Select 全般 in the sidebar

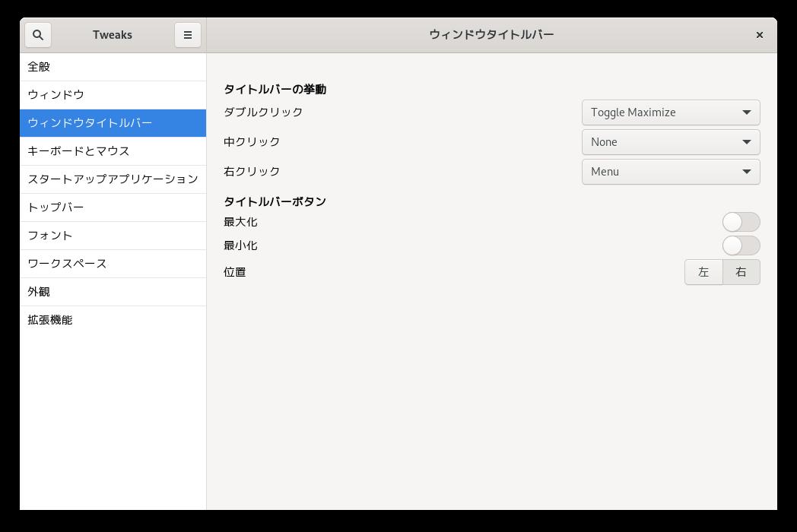113,67
